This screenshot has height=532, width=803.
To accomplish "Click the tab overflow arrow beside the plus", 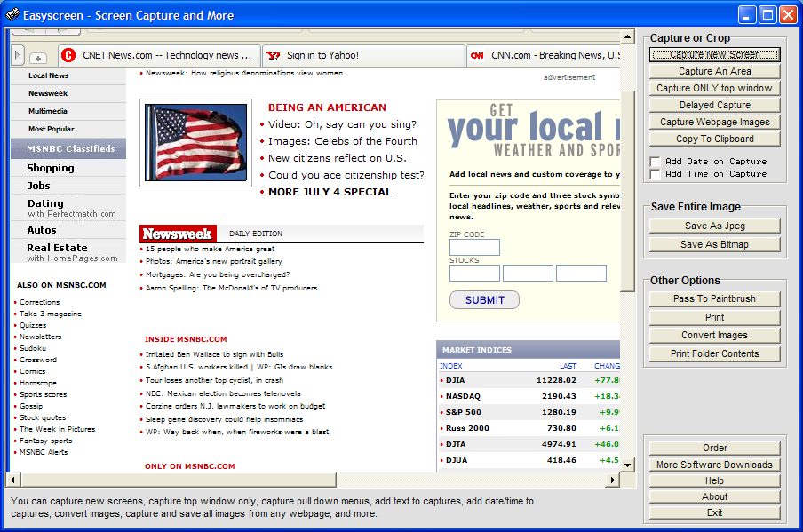I will (x=18, y=55).
